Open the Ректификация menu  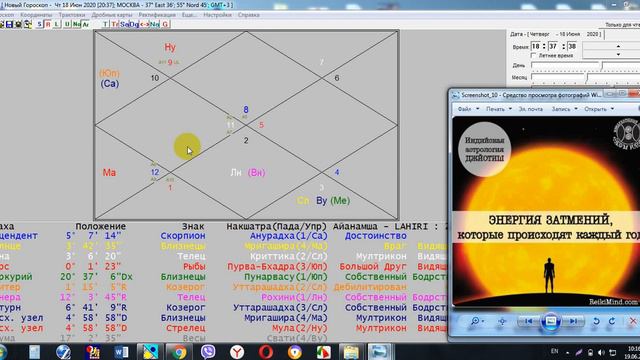(157, 15)
